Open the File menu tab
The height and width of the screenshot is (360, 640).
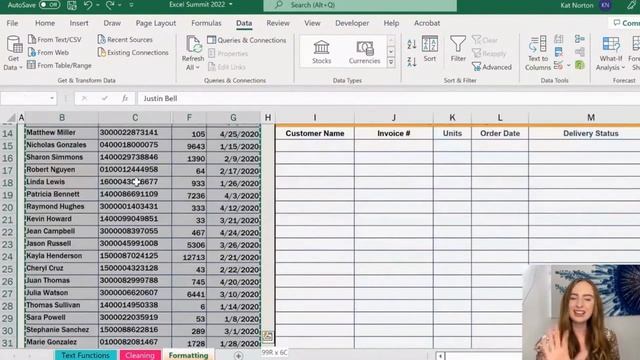coord(12,23)
